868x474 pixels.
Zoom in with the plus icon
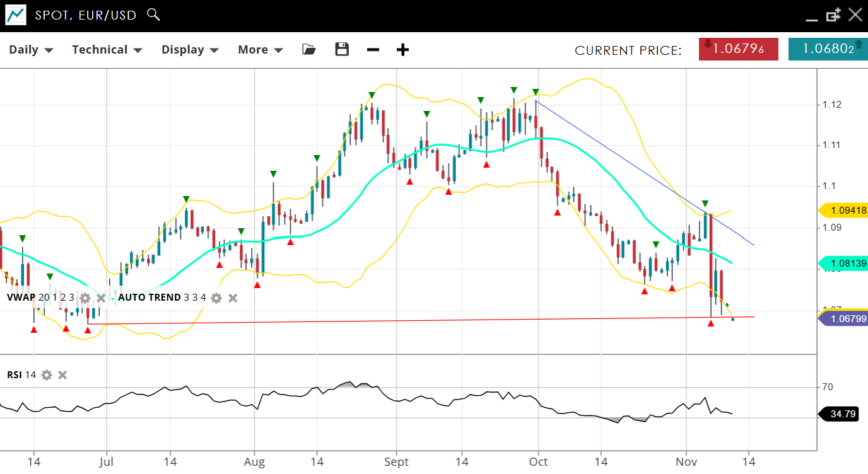pyautogui.click(x=402, y=50)
